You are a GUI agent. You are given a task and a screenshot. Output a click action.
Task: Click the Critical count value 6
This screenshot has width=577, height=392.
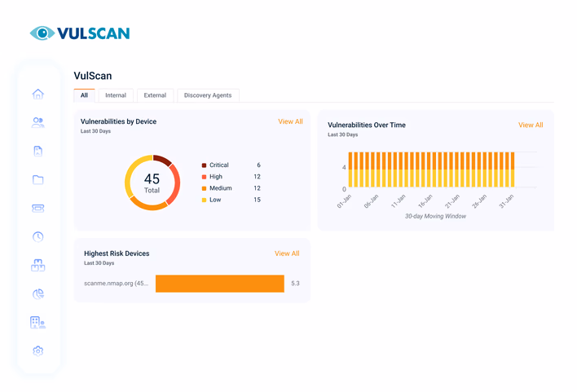click(258, 165)
